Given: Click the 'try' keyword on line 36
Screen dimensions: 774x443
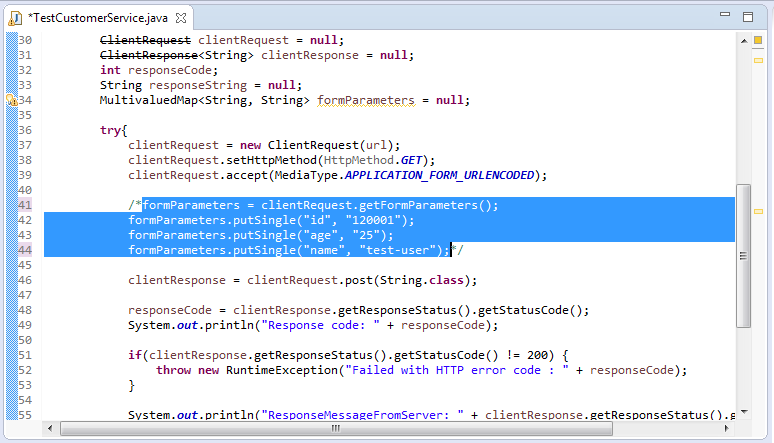Looking at the screenshot, I should [110, 130].
